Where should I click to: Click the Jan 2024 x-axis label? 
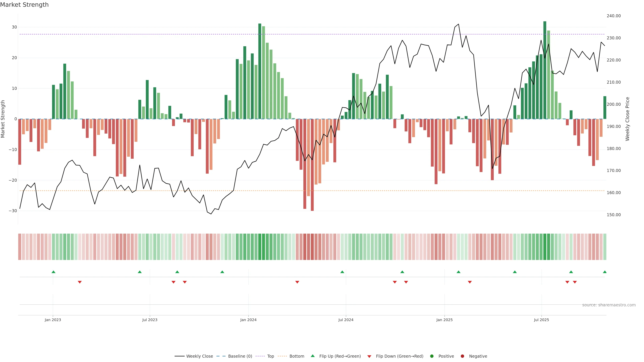pos(248,320)
